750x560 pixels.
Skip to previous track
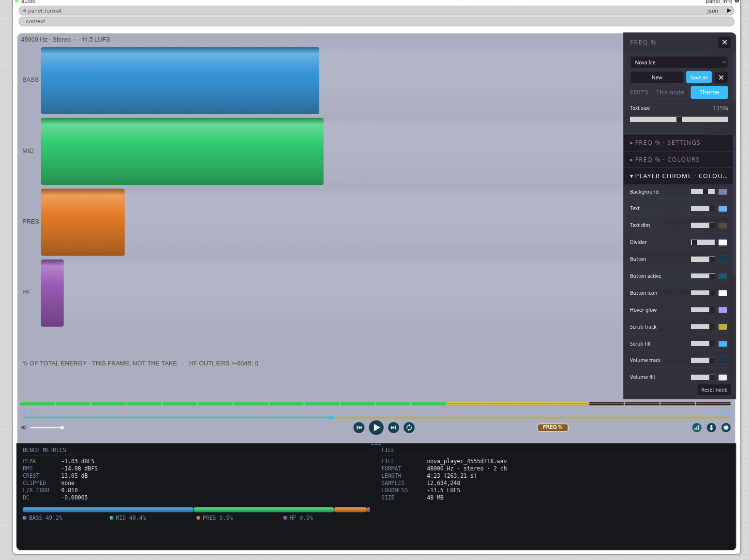click(x=359, y=427)
